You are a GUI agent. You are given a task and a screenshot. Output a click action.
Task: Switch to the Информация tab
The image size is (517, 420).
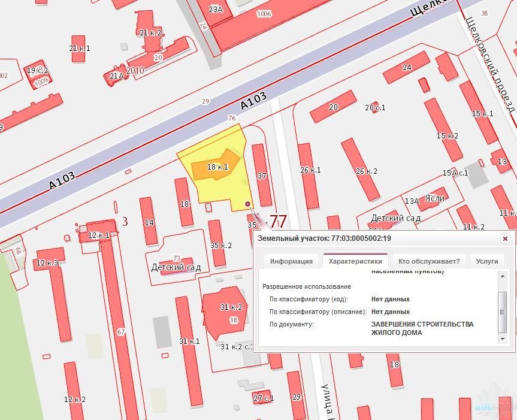[291, 261]
